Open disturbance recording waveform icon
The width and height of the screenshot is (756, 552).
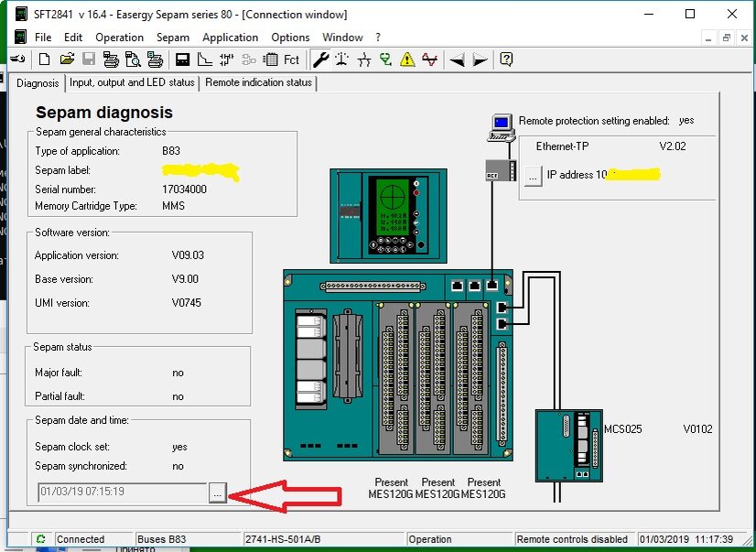[x=429, y=60]
